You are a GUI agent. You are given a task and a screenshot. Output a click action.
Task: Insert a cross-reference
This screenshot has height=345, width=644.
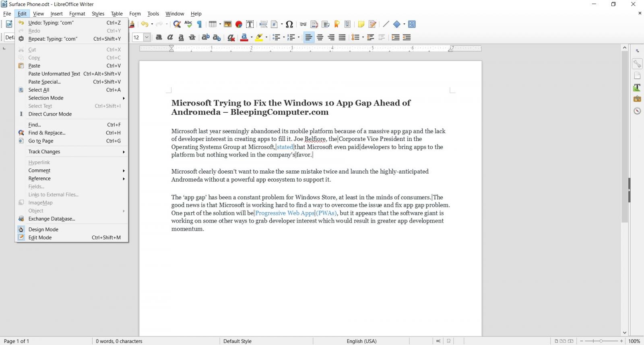(348, 24)
